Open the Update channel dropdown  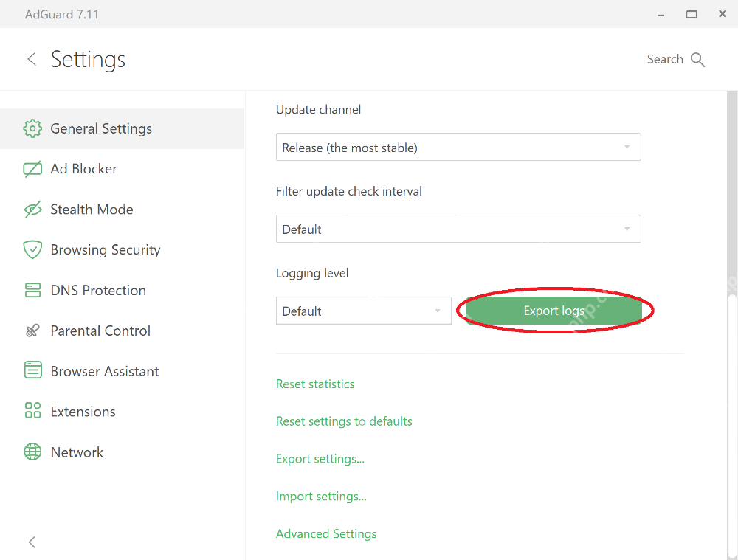point(458,148)
